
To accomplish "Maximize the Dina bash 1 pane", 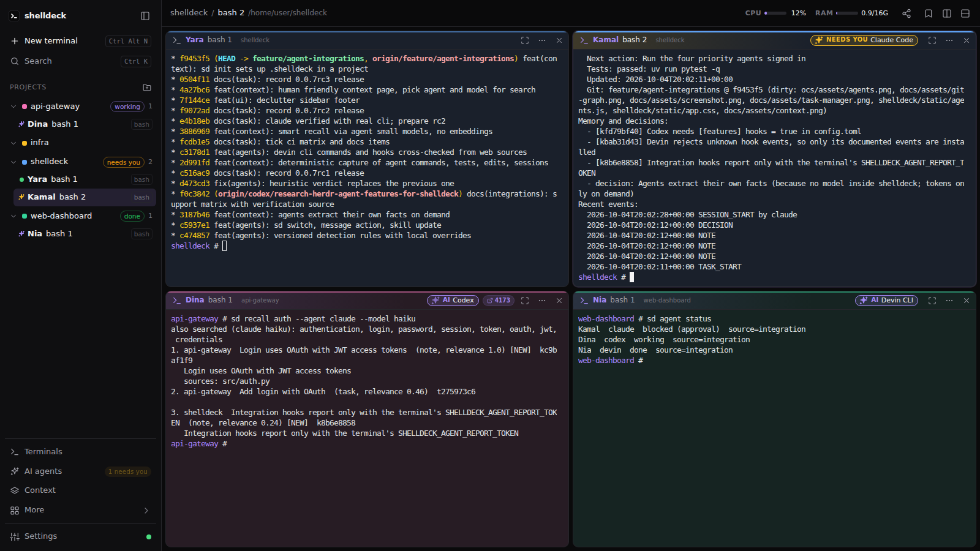I will [x=525, y=301].
